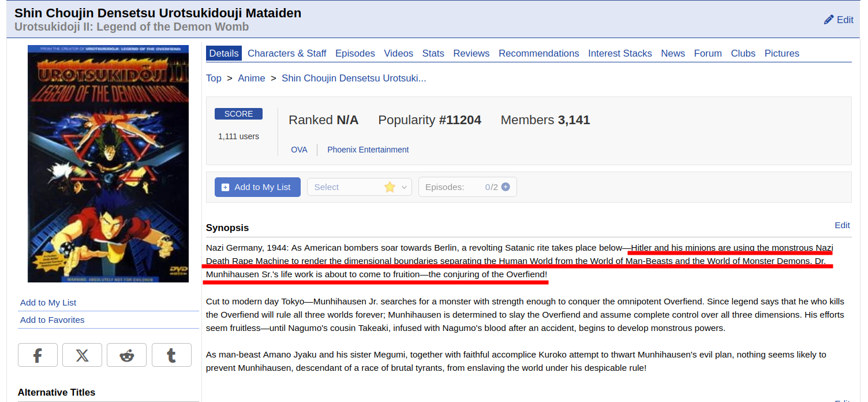Open the Episodes tab
Screen dimensions: 868x402
click(355, 53)
